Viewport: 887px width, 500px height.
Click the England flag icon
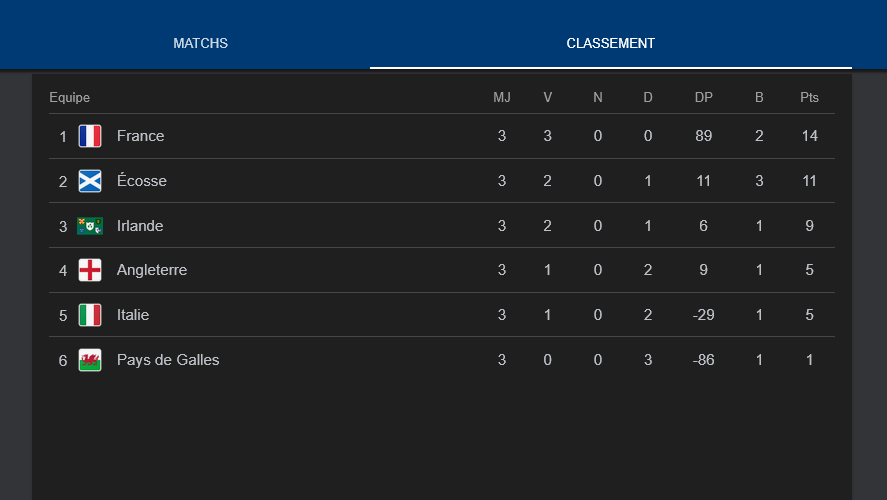click(x=90, y=270)
